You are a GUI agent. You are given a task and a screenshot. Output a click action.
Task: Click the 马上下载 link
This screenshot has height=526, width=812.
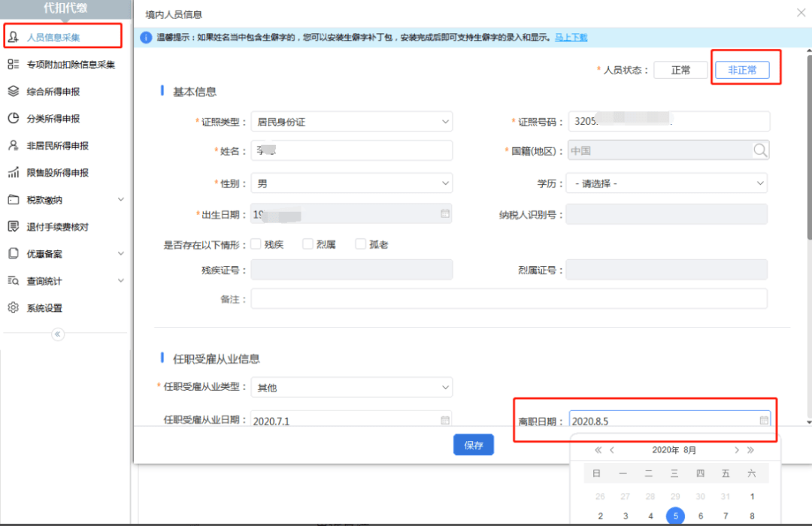click(x=571, y=37)
